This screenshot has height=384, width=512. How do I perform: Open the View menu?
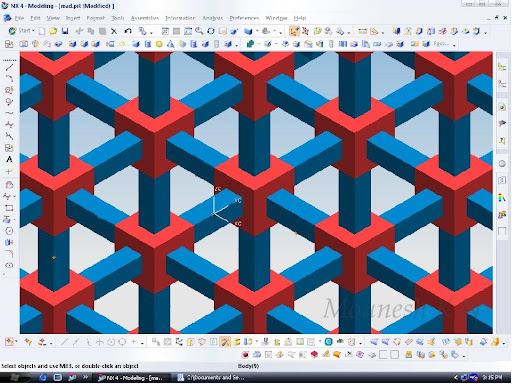click(x=53, y=18)
